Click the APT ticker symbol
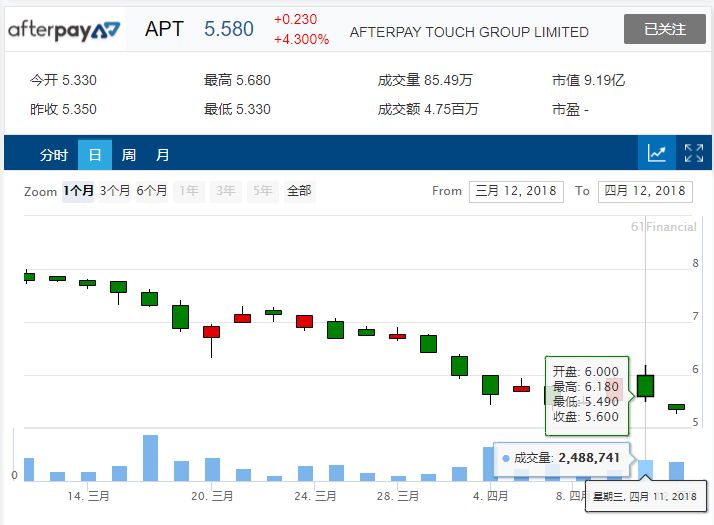The image size is (714, 525). pyautogui.click(x=164, y=29)
